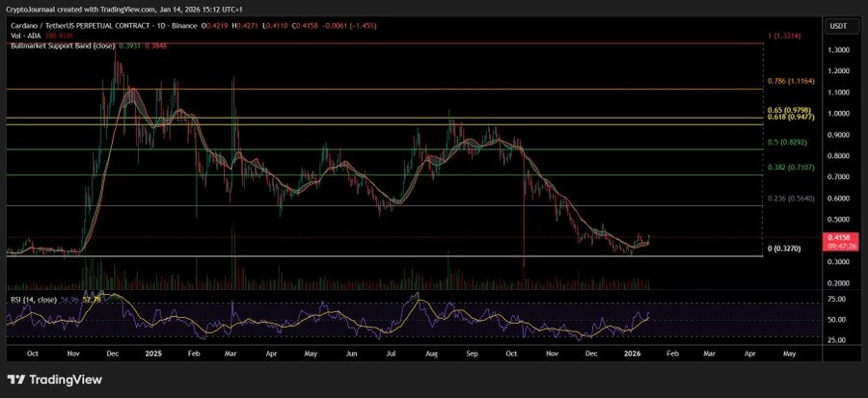Click the 2025 year label on time axis
868x398 pixels.
[x=152, y=352]
